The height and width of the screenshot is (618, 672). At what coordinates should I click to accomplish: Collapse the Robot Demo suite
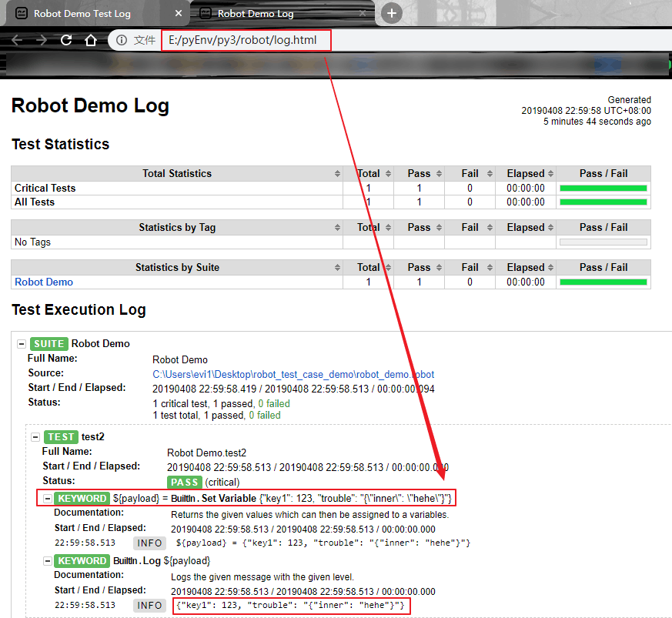coord(22,344)
